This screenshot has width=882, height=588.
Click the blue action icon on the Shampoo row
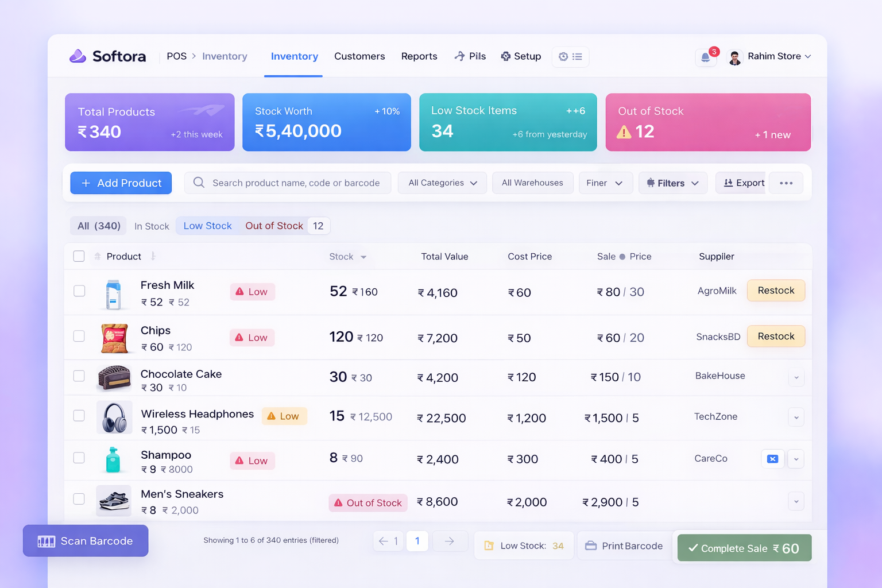coord(772,459)
